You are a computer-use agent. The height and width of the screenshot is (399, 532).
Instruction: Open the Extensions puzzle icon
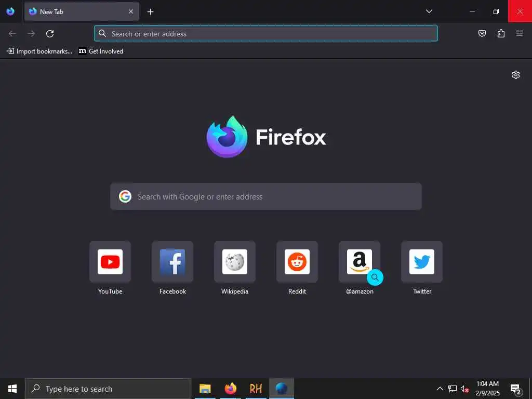pyautogui.click(x=501, y=33)
